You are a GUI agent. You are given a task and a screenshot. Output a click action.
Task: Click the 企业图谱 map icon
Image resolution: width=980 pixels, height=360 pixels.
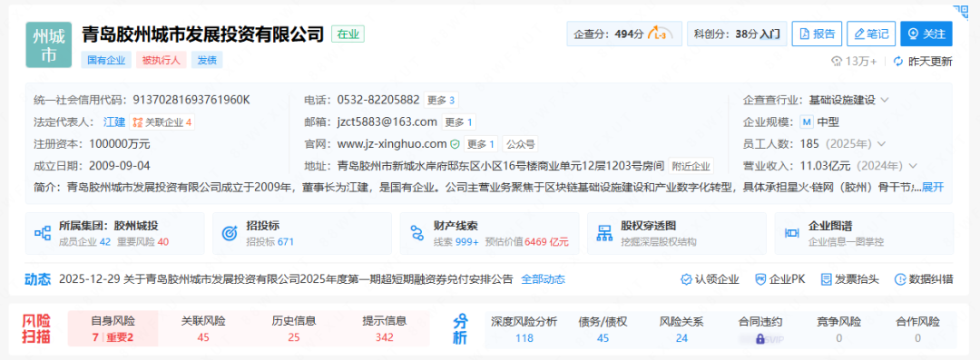(792, 233)
